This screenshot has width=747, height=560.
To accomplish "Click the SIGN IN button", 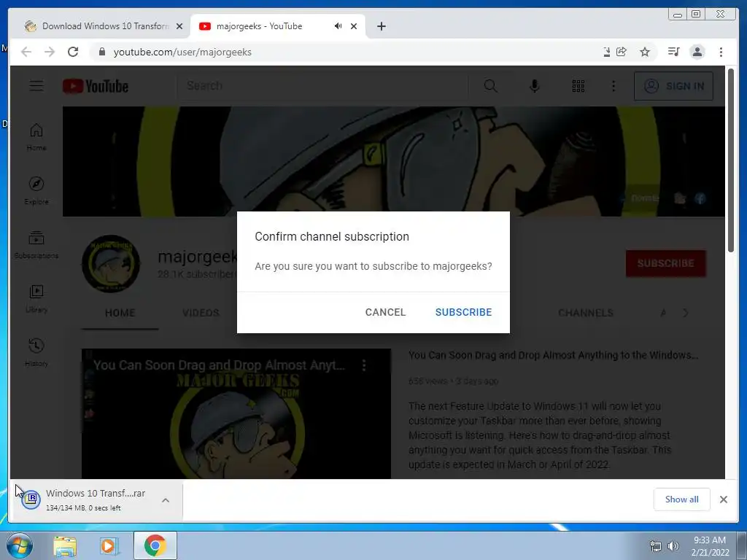I will pos(673,86).
